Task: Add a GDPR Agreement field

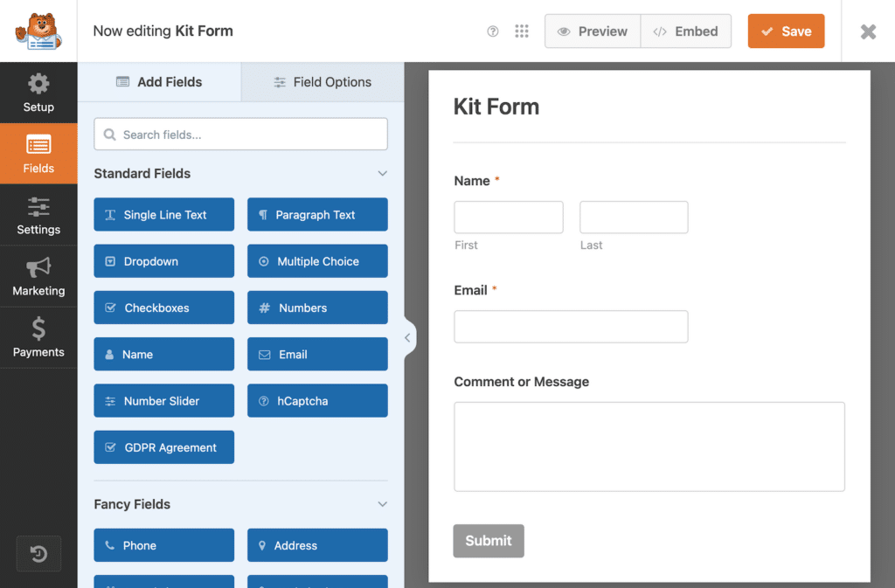Action: (163, 446)
